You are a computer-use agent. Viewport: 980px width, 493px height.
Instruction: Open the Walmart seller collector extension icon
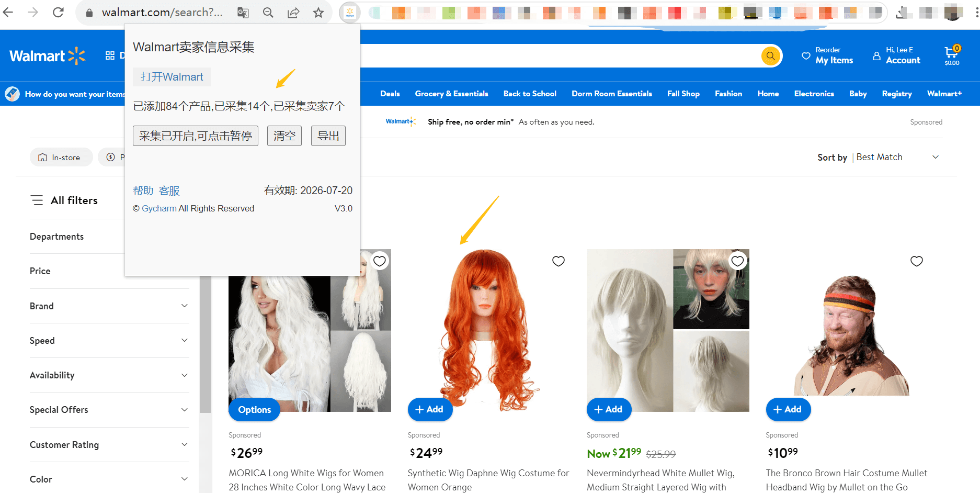point(350,13)
